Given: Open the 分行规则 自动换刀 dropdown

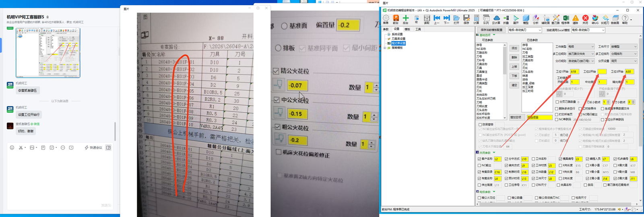Looking at the screenshot, I should [581, 61].
